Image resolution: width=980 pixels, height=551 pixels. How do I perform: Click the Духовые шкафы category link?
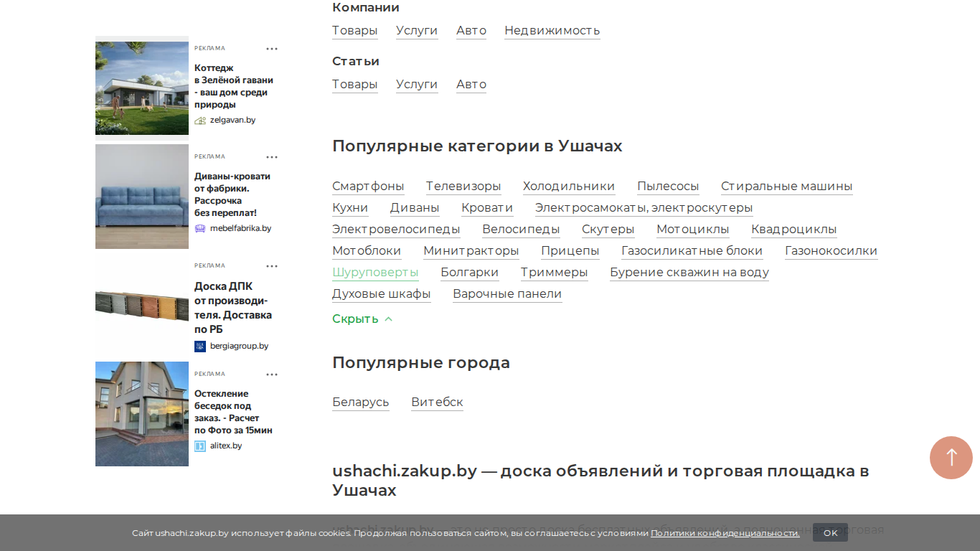click(x=382, y=294)
